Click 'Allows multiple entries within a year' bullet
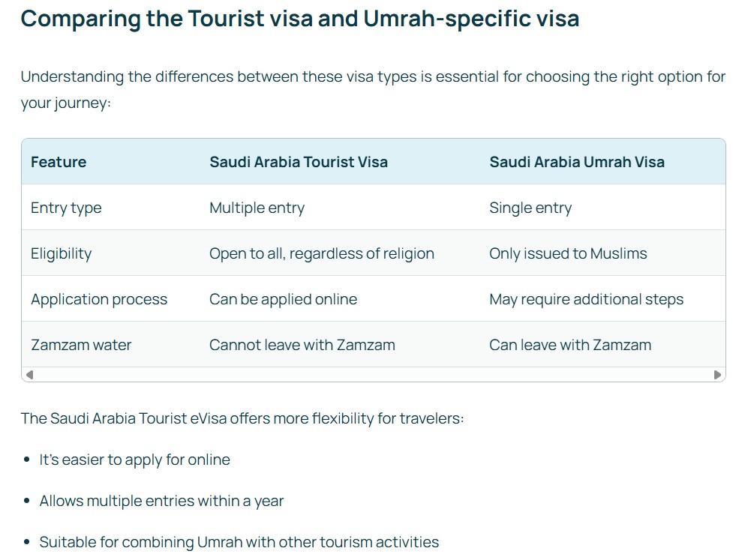This screenshot has width=745, height=560. pyautogui.click(x=160, y=501)
